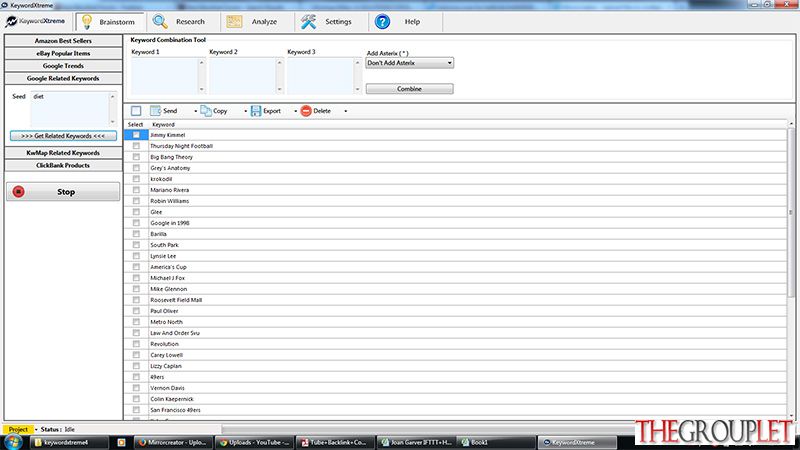Switch to the Research tab
The width and height of the screenshot is (800, 450).
pos(184,22)
